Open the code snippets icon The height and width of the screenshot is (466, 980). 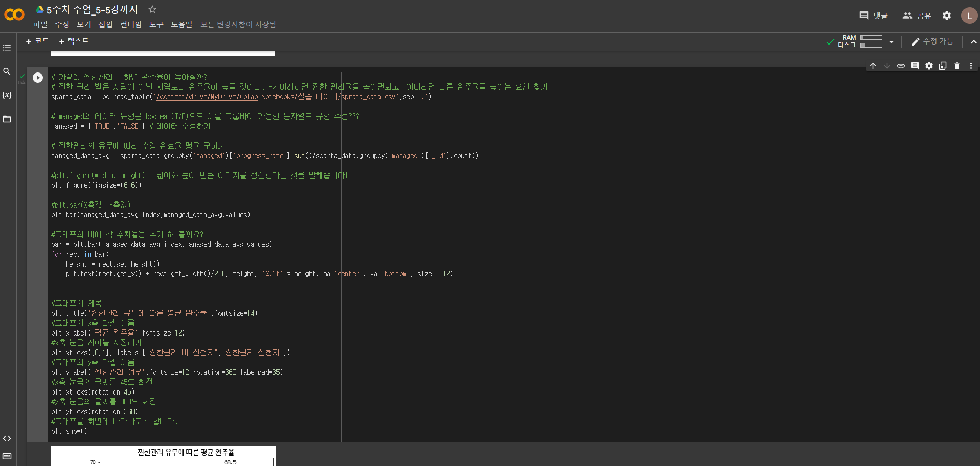[x=7, y=439]
